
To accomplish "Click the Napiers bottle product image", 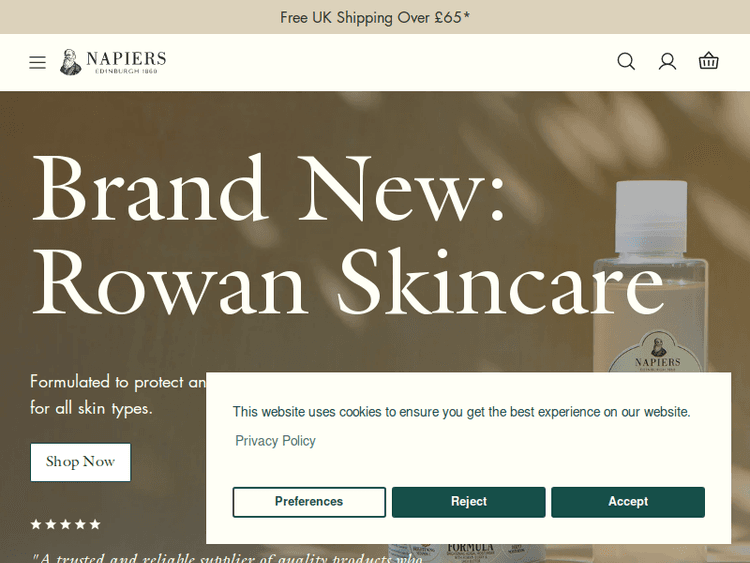I will (x=651, y=276).
